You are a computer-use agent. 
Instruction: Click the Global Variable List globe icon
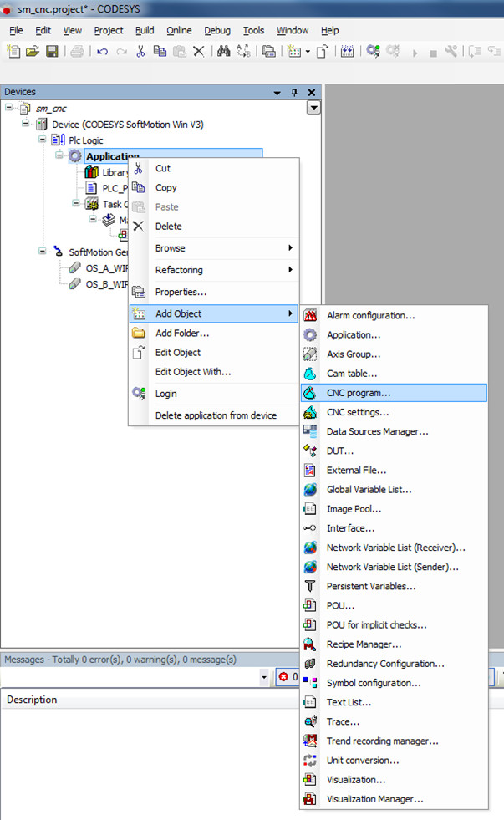click(310, 489)
